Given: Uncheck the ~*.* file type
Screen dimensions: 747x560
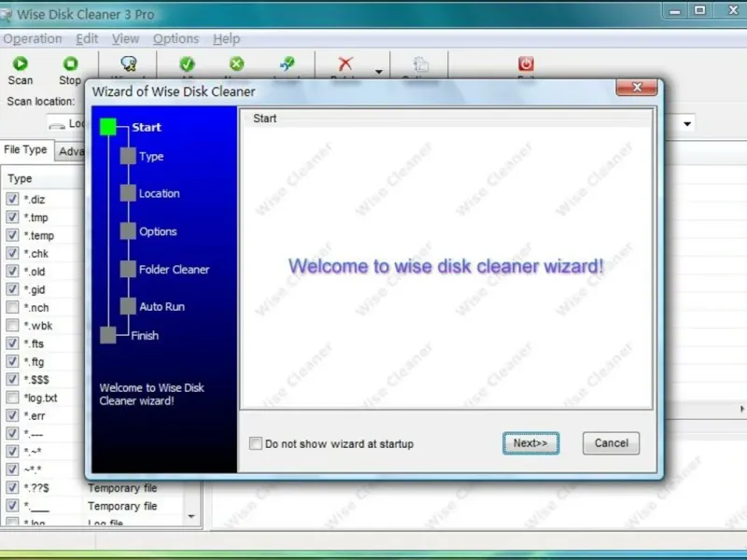Looking at the screenshot, I should [x=12, y=469].
